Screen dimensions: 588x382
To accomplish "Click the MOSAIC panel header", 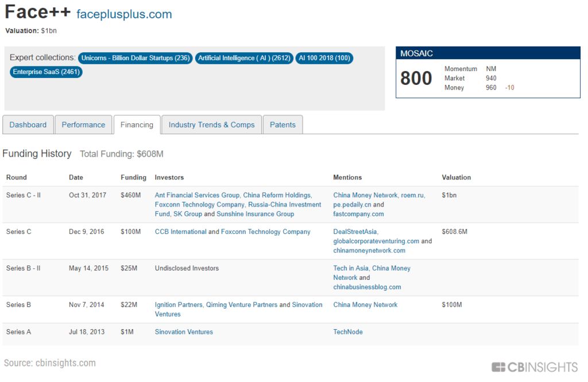I will tap(488, 53).
